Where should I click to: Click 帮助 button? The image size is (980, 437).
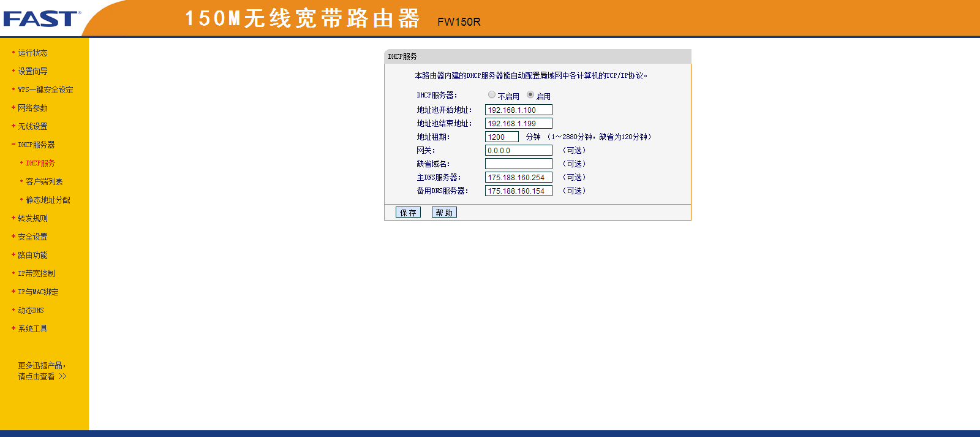[x=444, y=212]
